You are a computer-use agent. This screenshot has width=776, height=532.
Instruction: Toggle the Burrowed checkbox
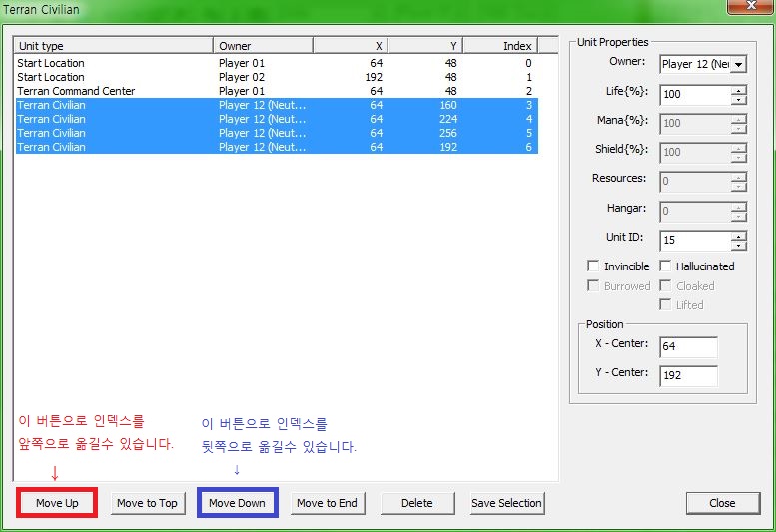pyautogui.click(x=593, y=285)
